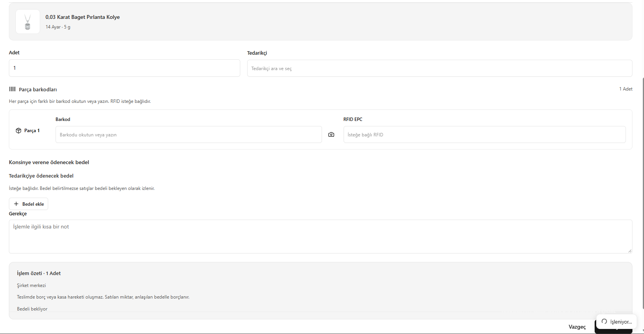
Task: Click the plus icon in Bedel ekle
Action: (x=16, y=204)
